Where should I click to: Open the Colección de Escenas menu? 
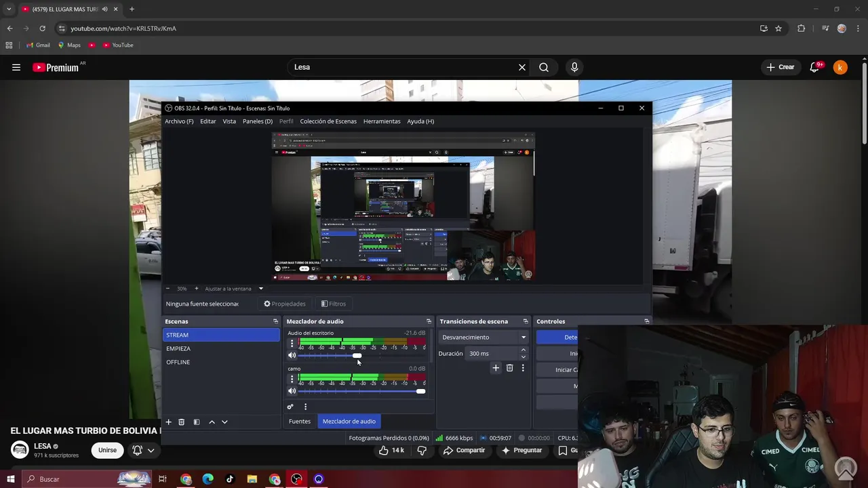328,121
